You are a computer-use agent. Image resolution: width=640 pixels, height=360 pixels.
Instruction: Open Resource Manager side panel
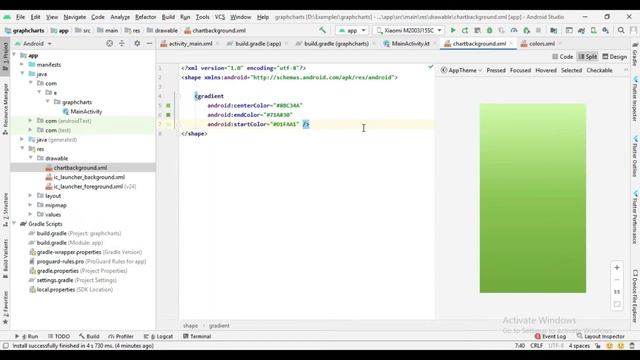[5, 109]
